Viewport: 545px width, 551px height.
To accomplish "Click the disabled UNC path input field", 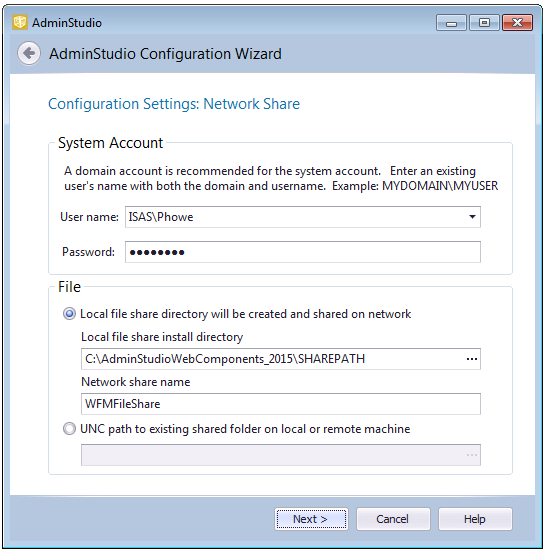I will 281,455.
